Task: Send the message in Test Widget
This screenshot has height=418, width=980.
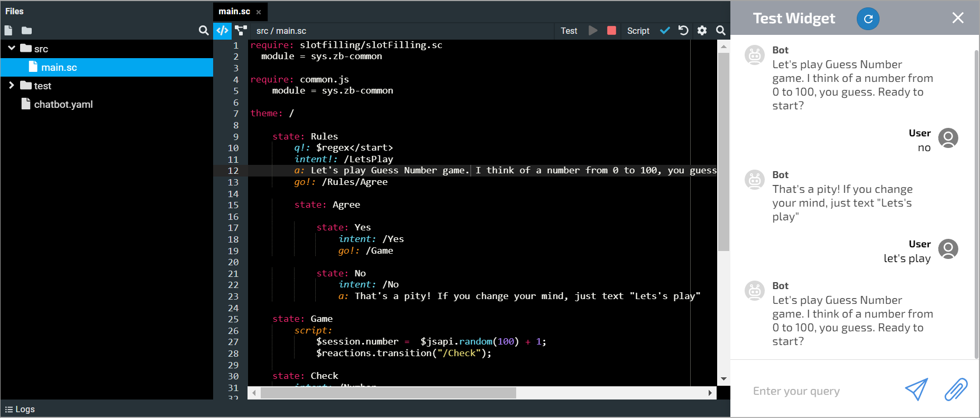Action: tap(917, 390)
